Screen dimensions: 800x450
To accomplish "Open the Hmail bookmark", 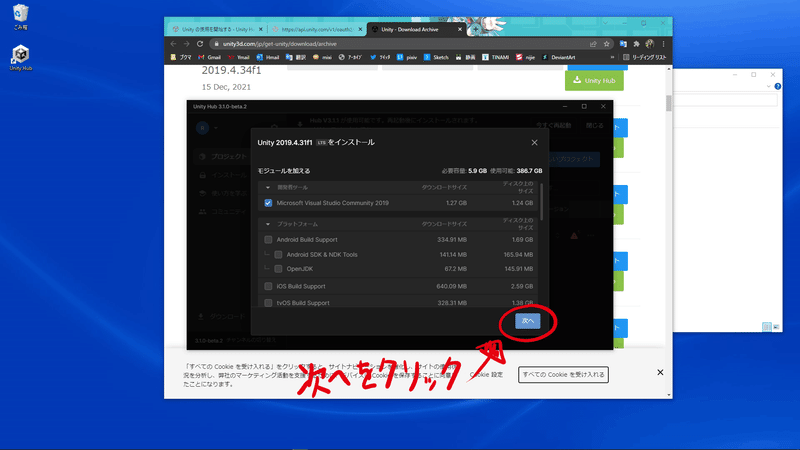I will [x=268, y=58].
